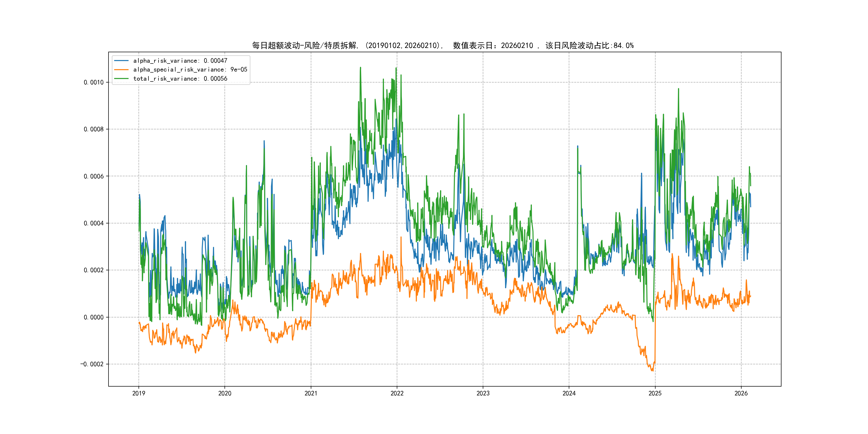Click the 2020 x-axis tick label
Screen dimensions: 868x434
coord(225,393)
